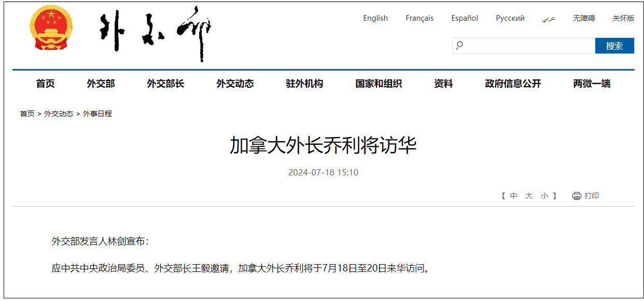Set font size to 小
Viewport: 644px width, 301px height.
click(x=544, y=196)
